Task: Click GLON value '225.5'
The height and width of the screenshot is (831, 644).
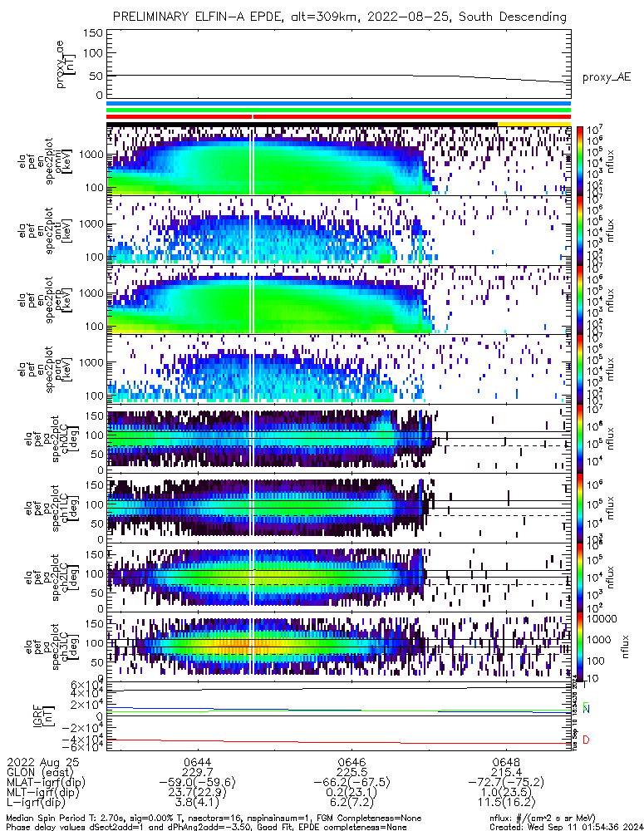Action: coord(352,772)
